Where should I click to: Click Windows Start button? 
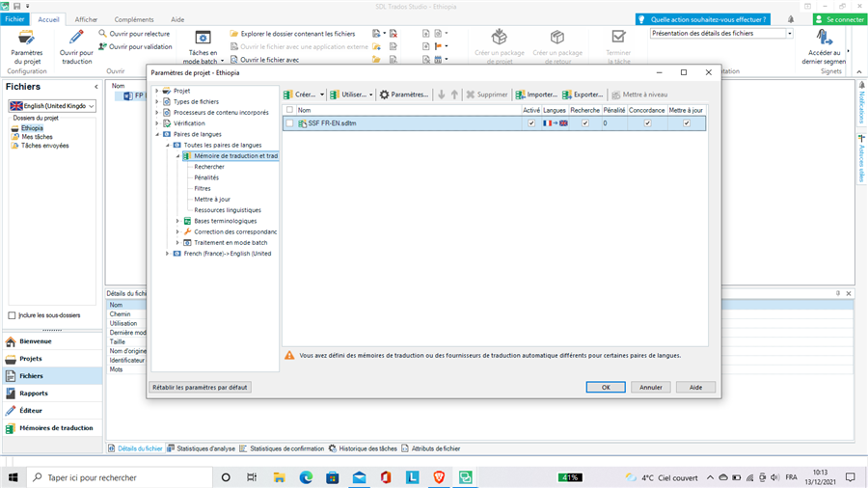pos(13,477)
